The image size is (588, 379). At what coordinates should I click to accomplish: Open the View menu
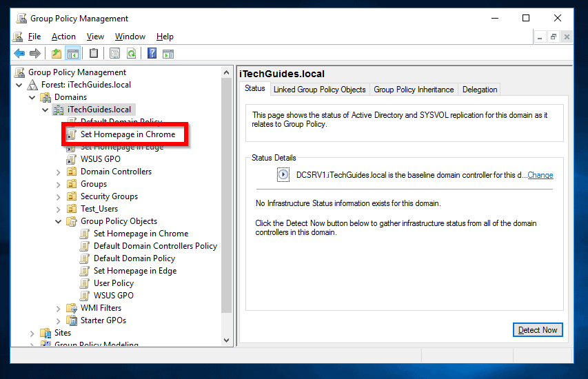coord(95,37)
